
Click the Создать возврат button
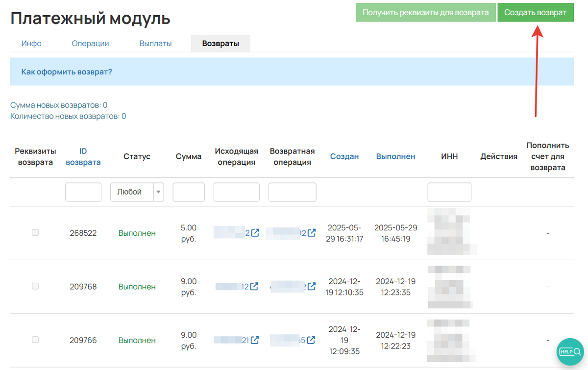pos(536,12)
